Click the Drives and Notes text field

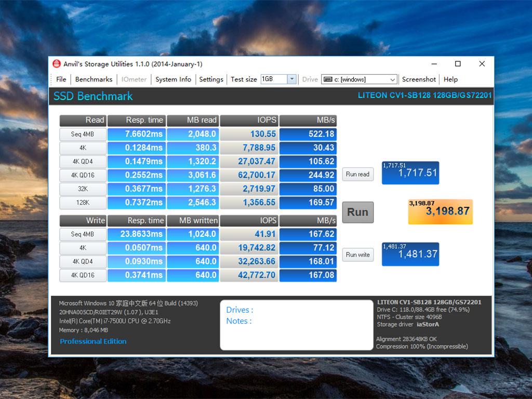click(297, 325)
